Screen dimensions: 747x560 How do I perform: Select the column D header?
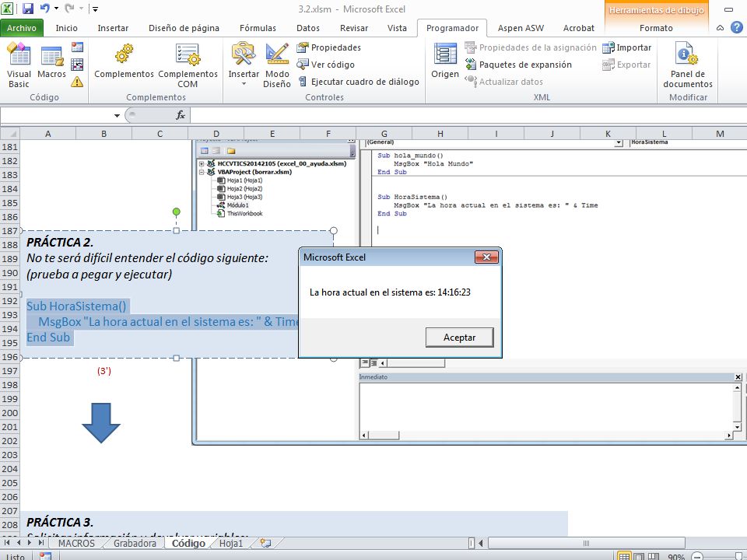[x=216, y=134]
